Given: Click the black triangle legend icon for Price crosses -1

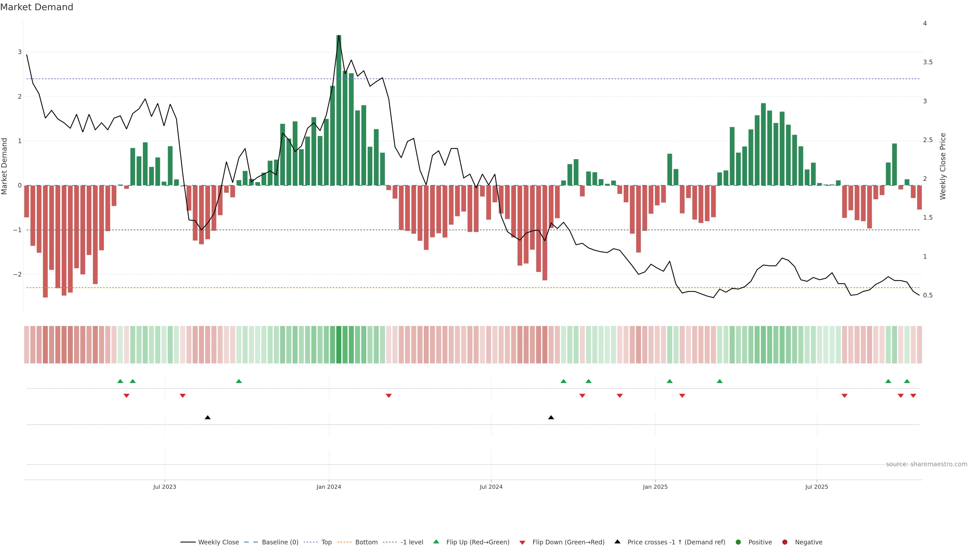Looking at the screenshot, I should click(617, 542).
